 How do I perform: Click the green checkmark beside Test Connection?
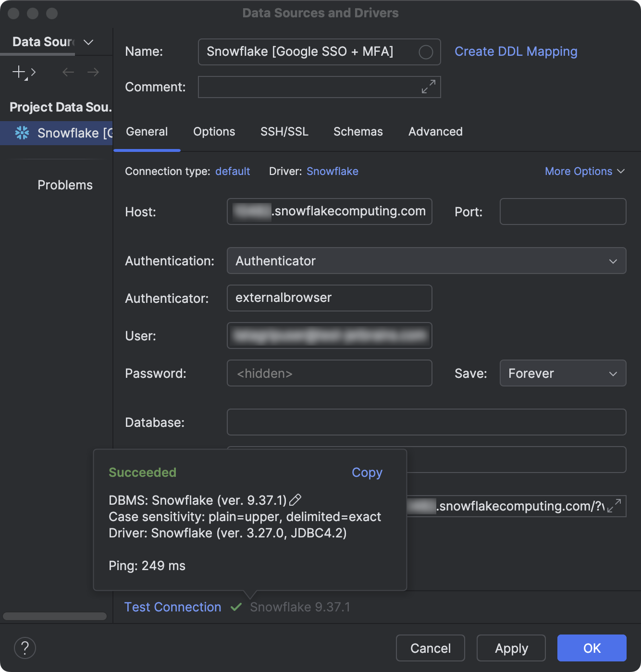tap(236, 607)
